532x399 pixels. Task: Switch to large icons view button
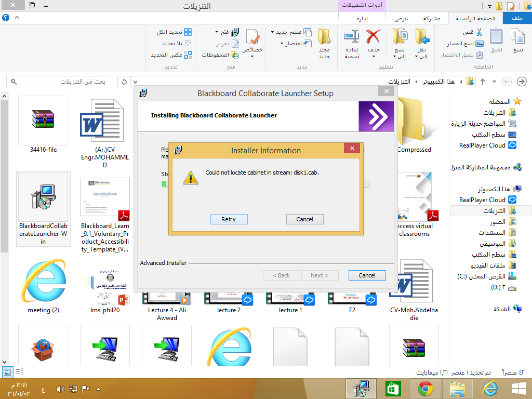click(x=7, y=372)
